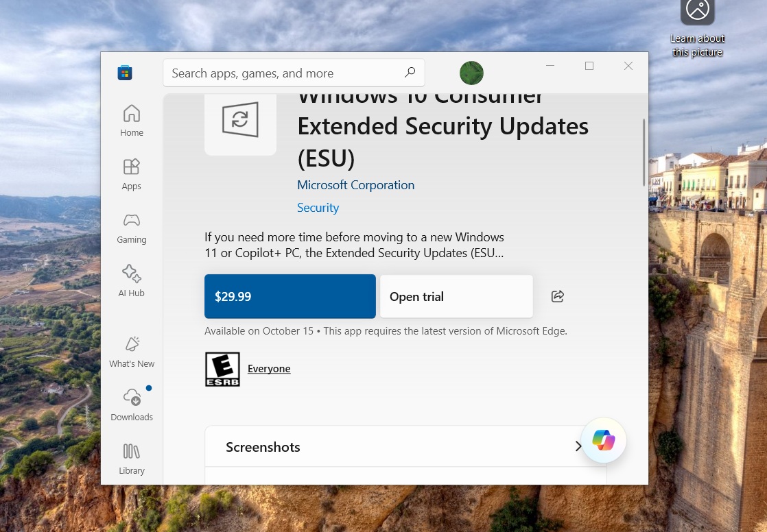Open the Microsoft Corporation publisher link

[x=355, y=185]
